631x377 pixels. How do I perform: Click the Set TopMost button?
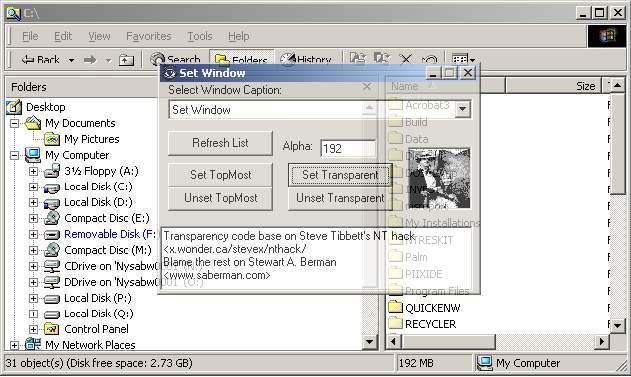tap(220, 175)
